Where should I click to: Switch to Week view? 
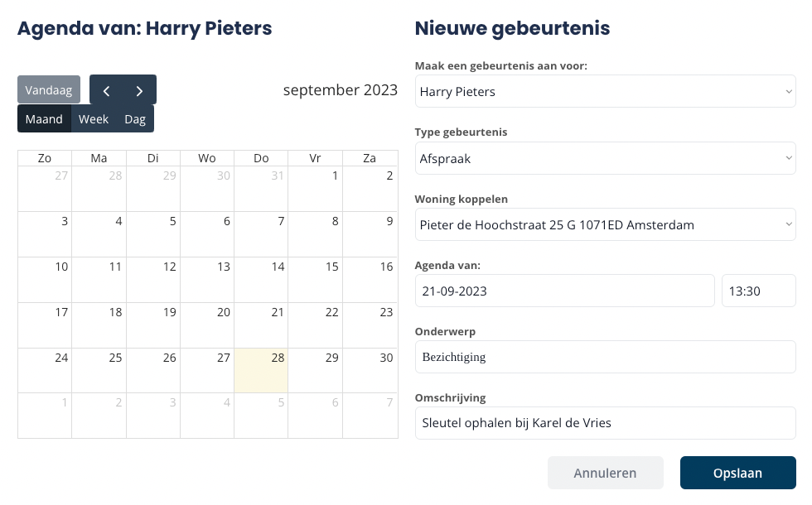[94, 119]
